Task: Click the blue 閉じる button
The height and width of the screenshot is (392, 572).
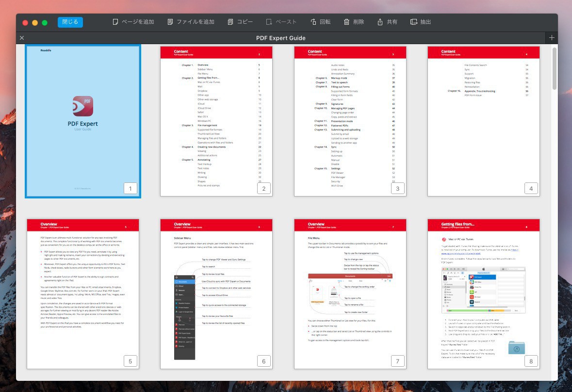Action: [70, 22]
